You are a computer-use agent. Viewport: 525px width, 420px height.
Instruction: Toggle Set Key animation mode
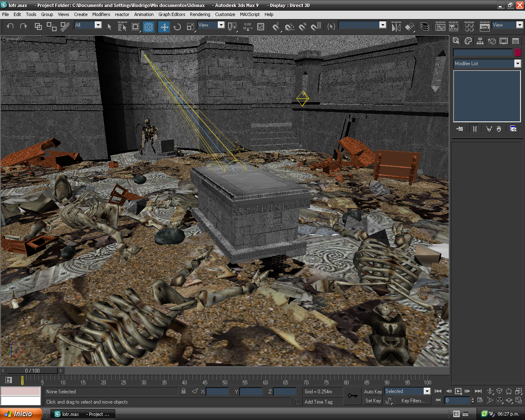click(373, 401)
